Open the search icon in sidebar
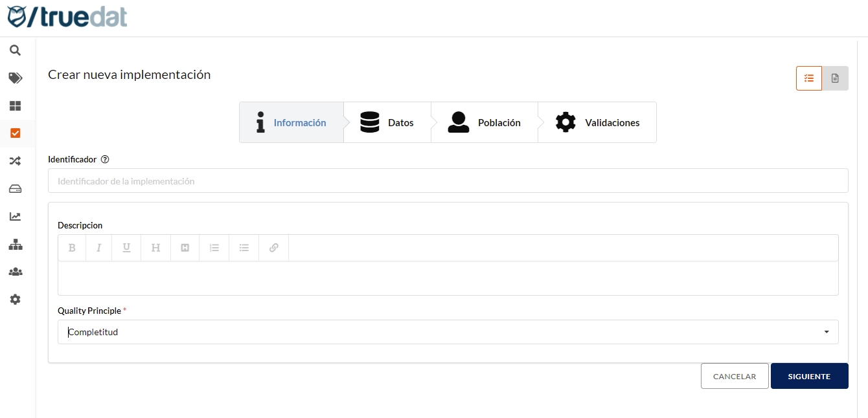Viewport: 868px width, 418px height. point(15,50)
